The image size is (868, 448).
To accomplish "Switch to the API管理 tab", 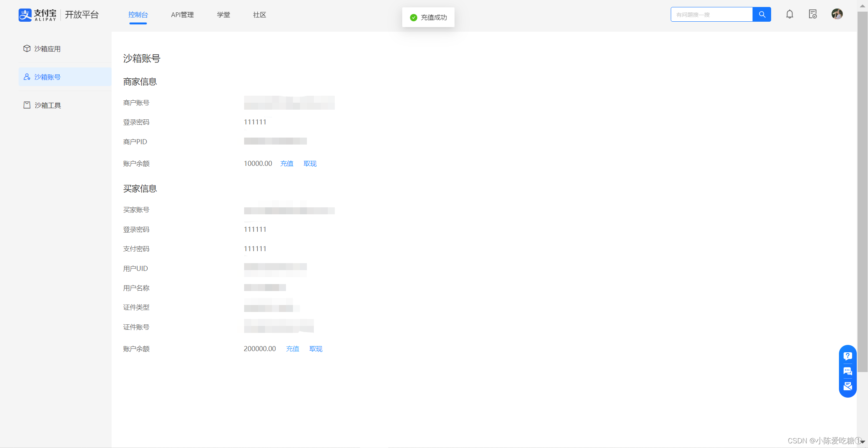I will [182, 15].
